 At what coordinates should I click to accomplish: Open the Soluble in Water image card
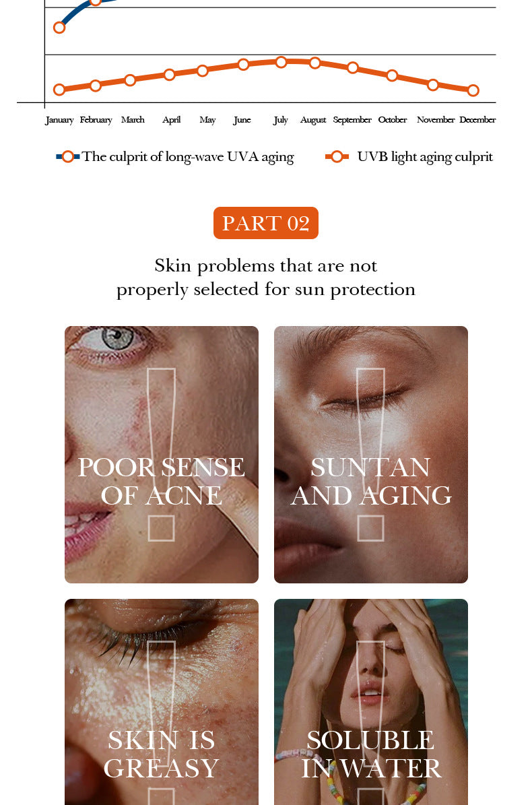click(371, 702)
